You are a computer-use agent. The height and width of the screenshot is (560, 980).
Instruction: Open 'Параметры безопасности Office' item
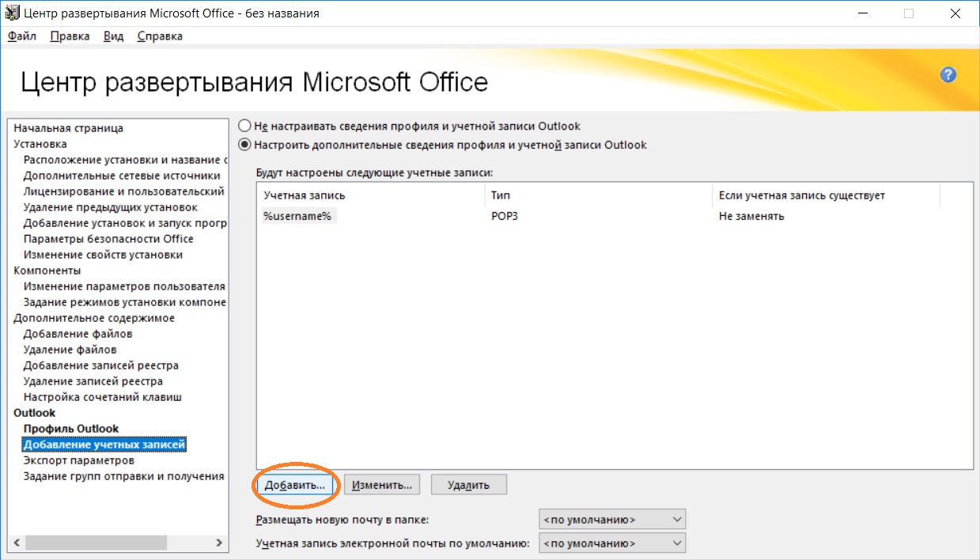108,239
